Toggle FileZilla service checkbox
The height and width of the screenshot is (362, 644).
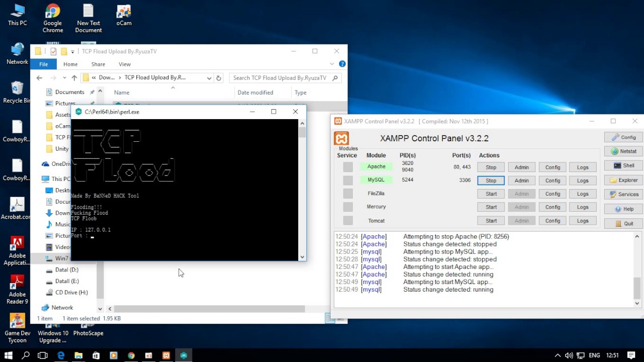pos(348,194)
